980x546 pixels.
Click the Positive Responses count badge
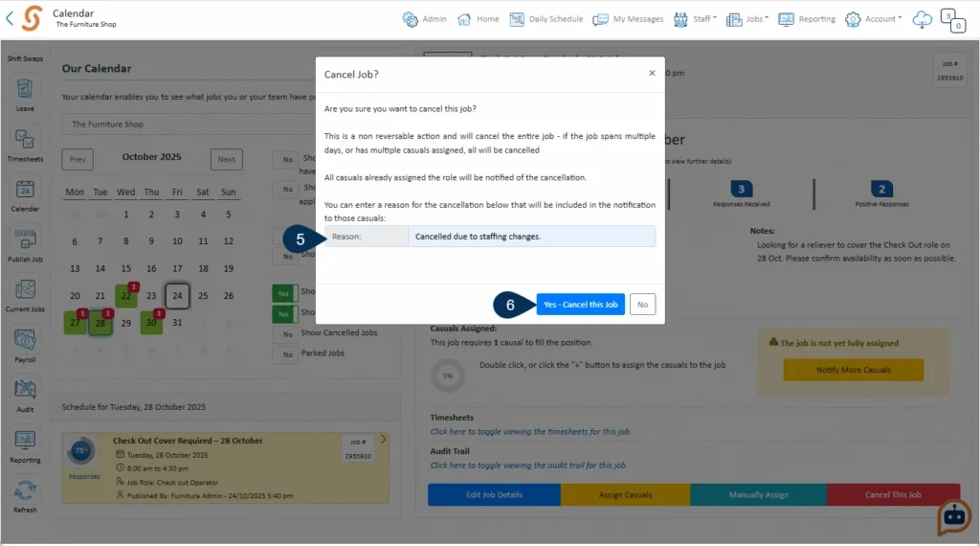point(881,189)
